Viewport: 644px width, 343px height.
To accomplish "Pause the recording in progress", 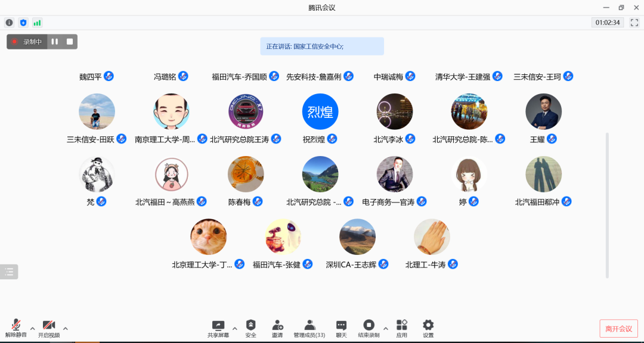I will point(55,42).
